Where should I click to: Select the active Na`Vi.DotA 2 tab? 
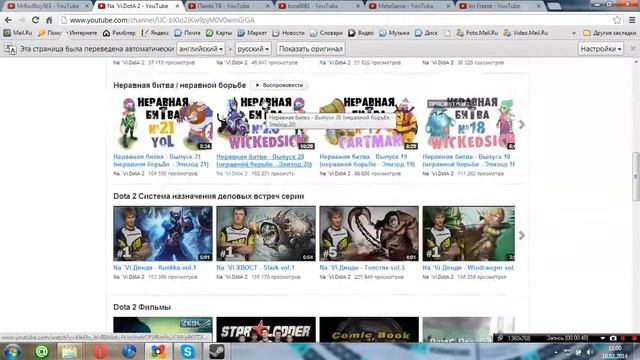click(x=138, y=6)
